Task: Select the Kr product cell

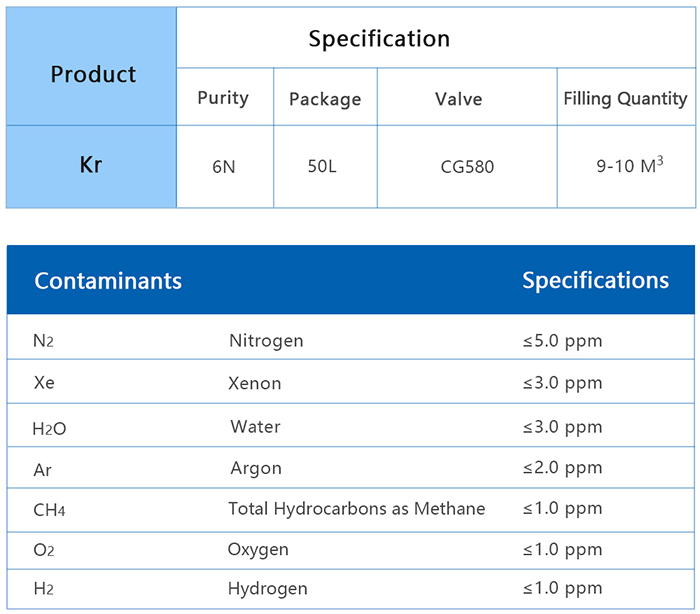Action: [91, 165]
